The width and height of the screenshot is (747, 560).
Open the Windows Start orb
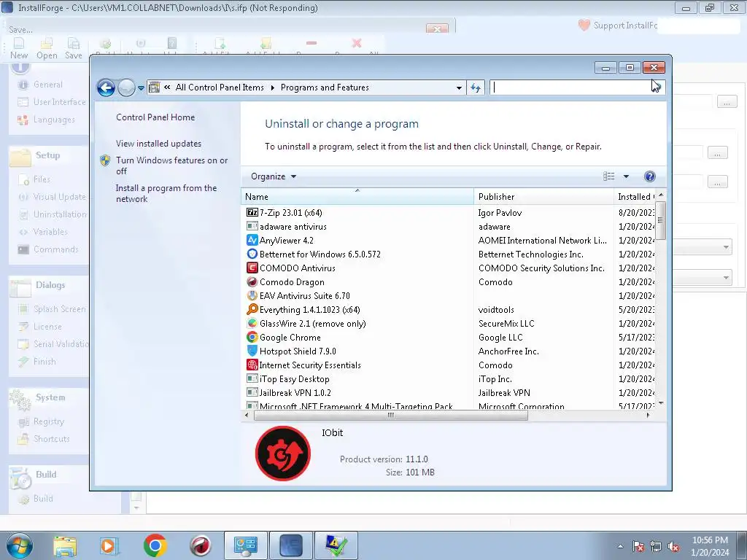(x=20, y=545)
